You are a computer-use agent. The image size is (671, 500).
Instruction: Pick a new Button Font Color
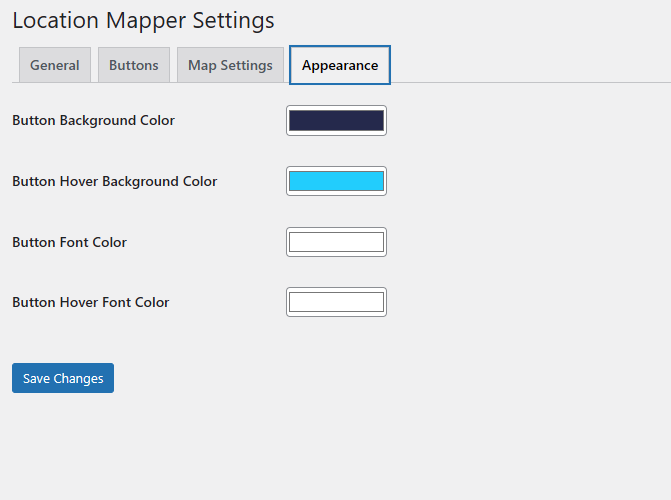(x=336, y=242)
